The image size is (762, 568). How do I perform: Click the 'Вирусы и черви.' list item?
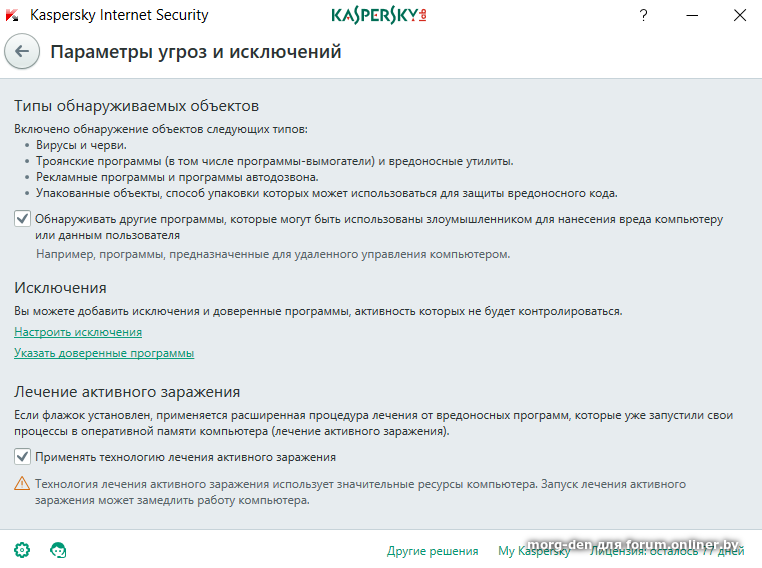(x=81, y=145)
